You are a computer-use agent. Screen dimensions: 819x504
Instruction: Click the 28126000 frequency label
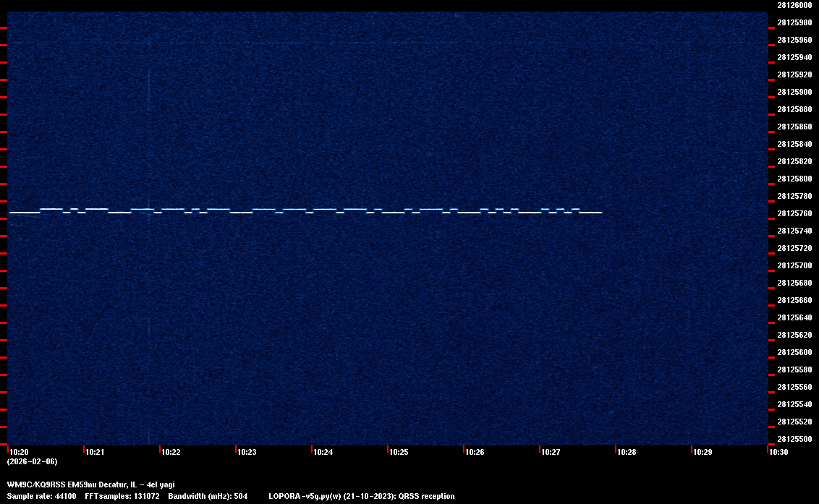pos(794,5)
